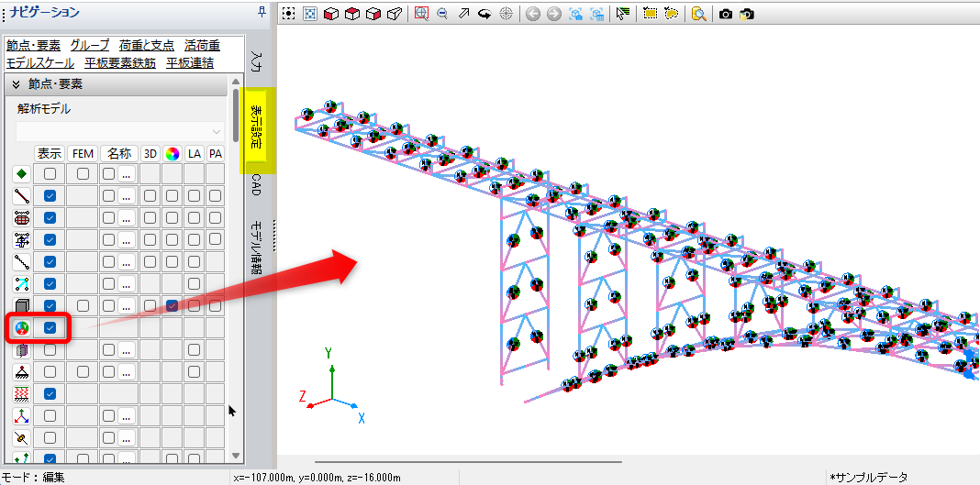Click the diagonal arrow pan tool

(x=463, y=13)
